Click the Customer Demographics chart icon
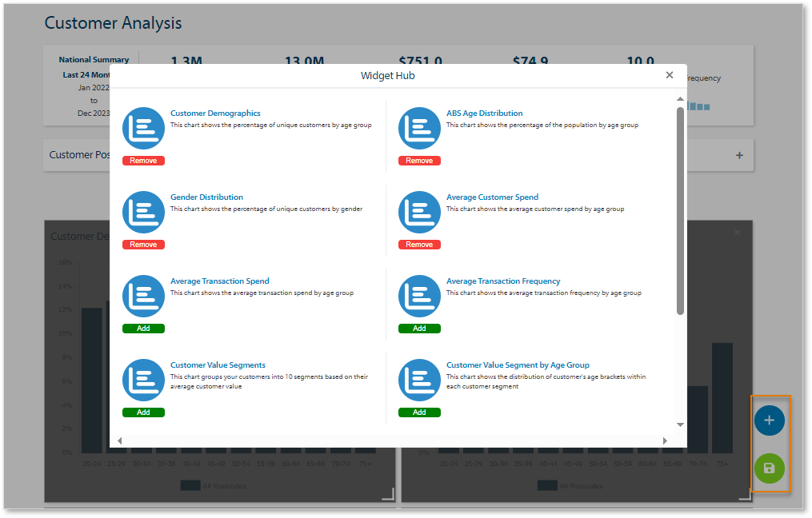The height and width of the screenshot is (518, 812). pyautogui.click(x=143, y=129)
